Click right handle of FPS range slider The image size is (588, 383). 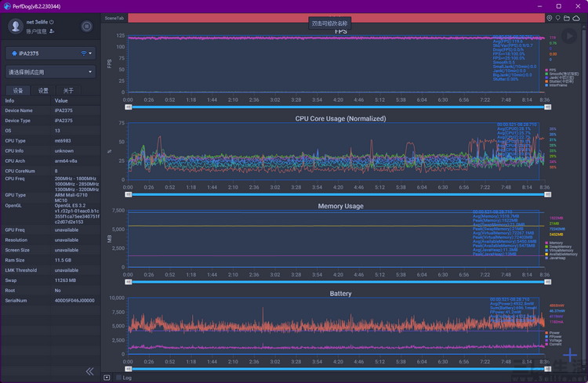coord(547,107)
